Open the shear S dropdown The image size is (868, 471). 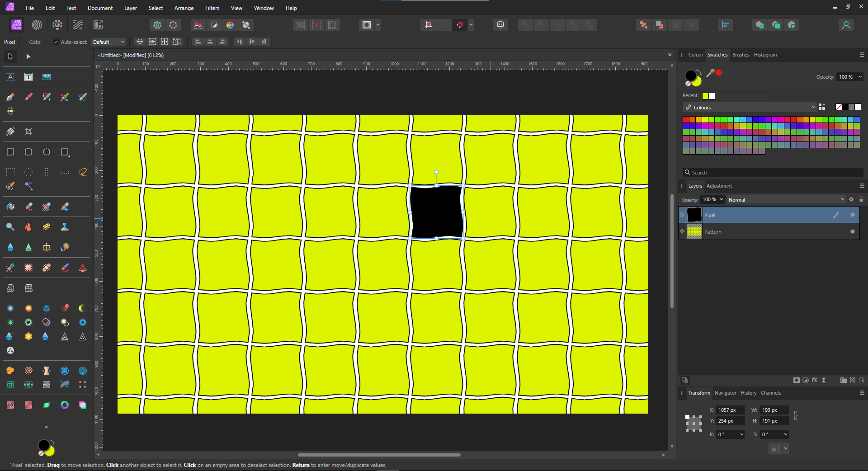[x=786, y=434]
